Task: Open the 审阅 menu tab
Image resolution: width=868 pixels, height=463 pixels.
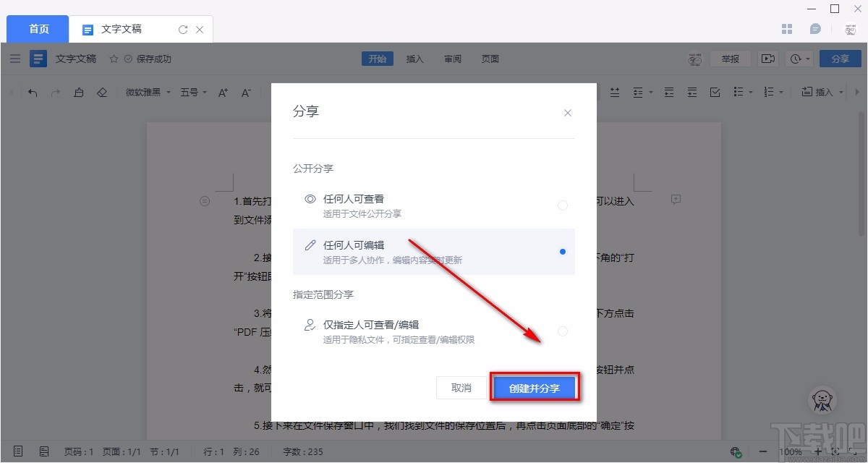Action: 453,59
